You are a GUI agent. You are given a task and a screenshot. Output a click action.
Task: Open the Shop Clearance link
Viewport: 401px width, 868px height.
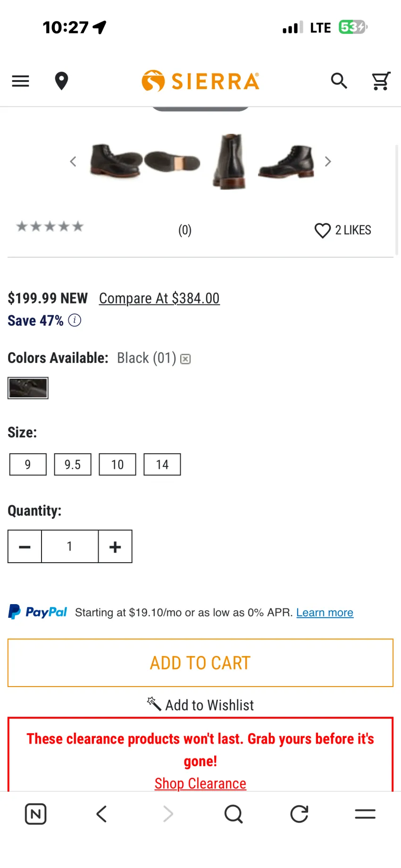(x=200, y=783)
